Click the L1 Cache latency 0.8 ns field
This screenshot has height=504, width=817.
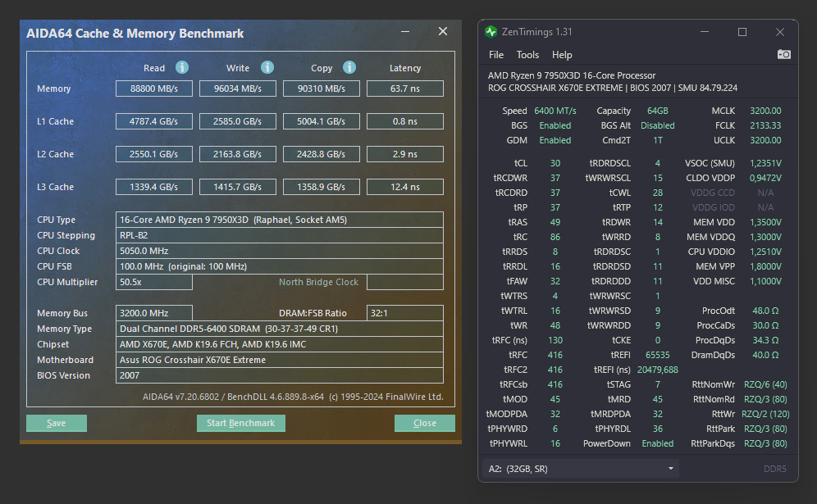(x=405, y=121)
